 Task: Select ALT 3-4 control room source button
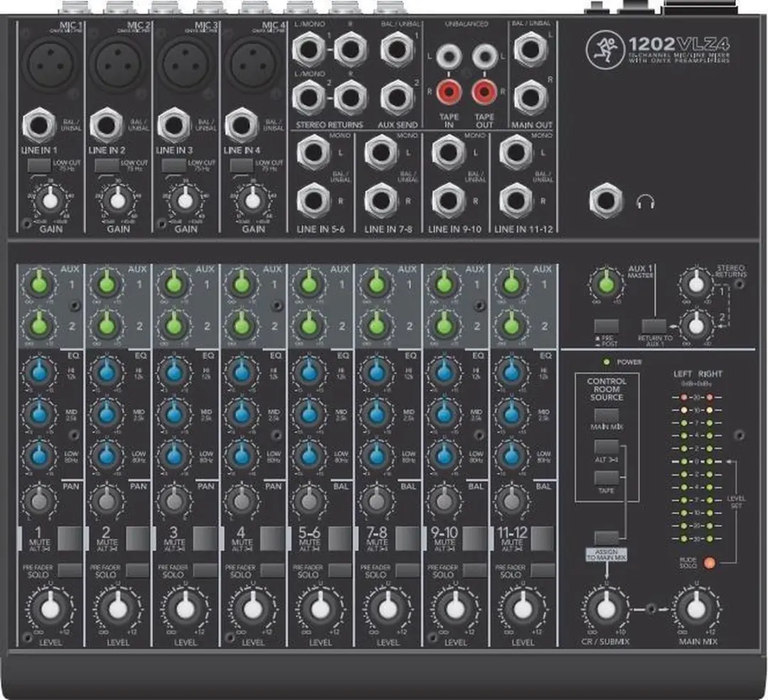[x=607, y=447]
